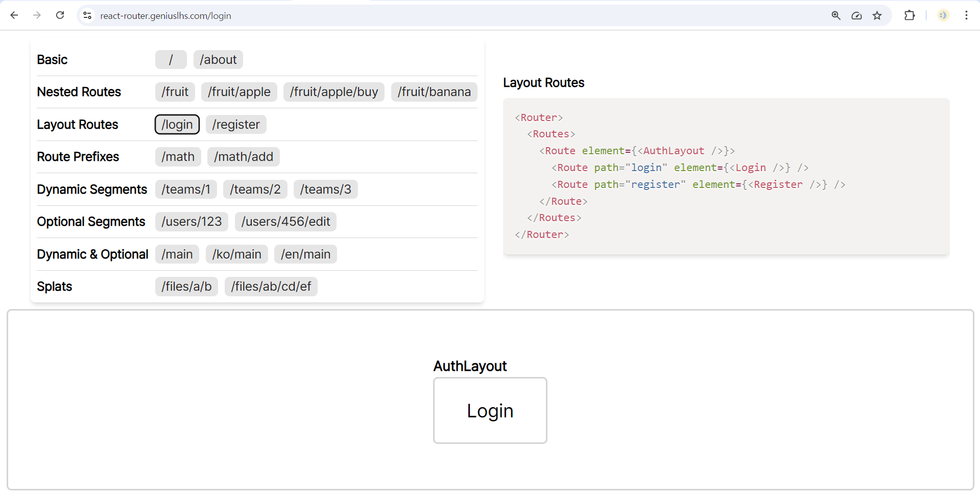Viewport: 980px width, 495px height.
Task: Open the site information icon
Action: click(x=87, y=16)
